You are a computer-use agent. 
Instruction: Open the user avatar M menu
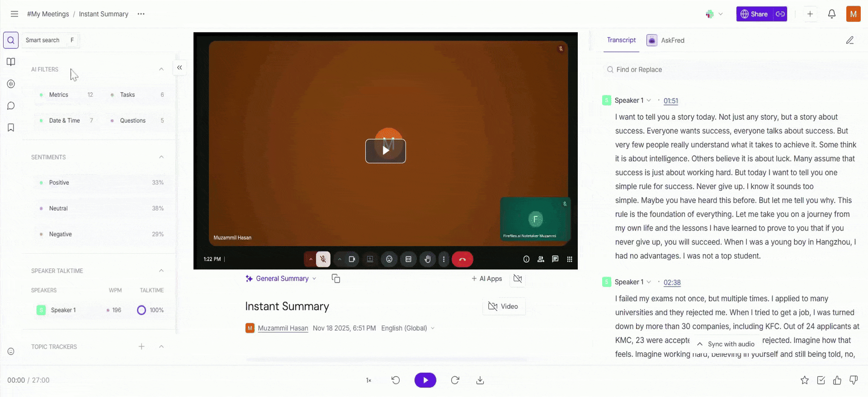[854, 14]
